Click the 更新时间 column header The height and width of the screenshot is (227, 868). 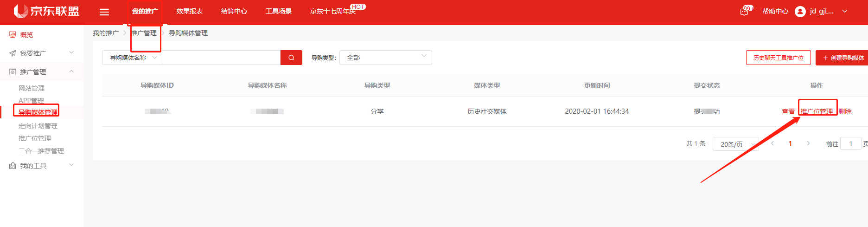click(597, 85)
